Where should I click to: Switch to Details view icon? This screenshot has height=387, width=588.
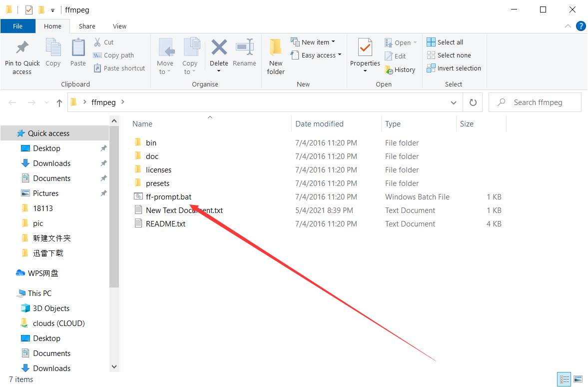click(x=564, y=379)
